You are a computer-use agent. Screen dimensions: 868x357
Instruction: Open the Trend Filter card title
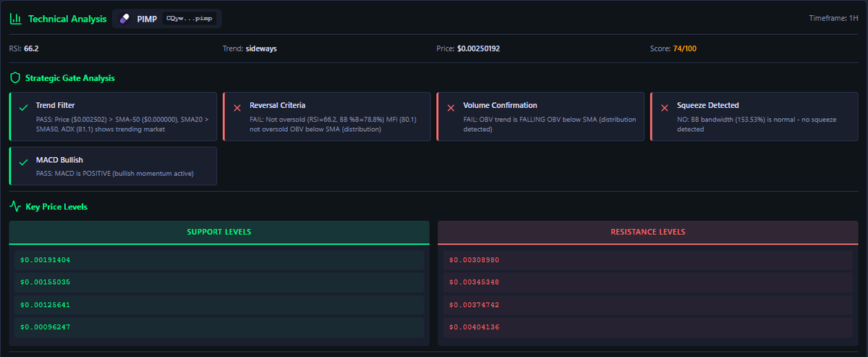pos(55,105)
